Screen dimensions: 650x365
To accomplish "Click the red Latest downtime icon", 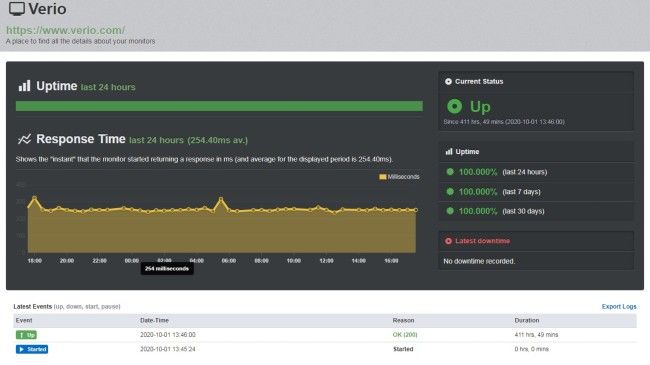I will 448,241.
